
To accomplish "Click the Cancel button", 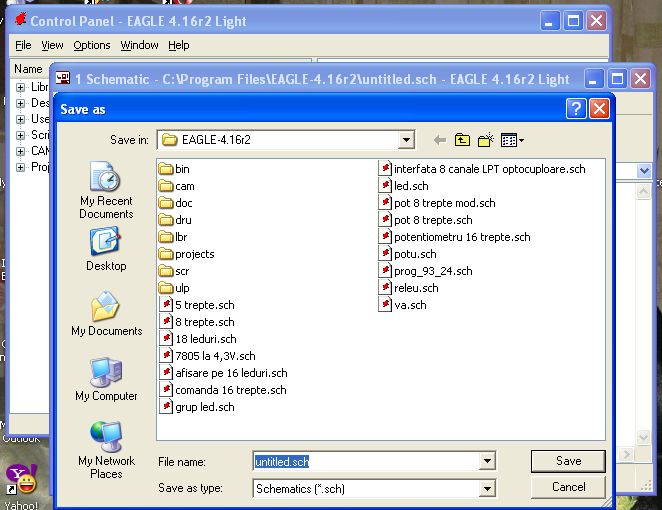I will pyautogui.click(x=568, y=487).
